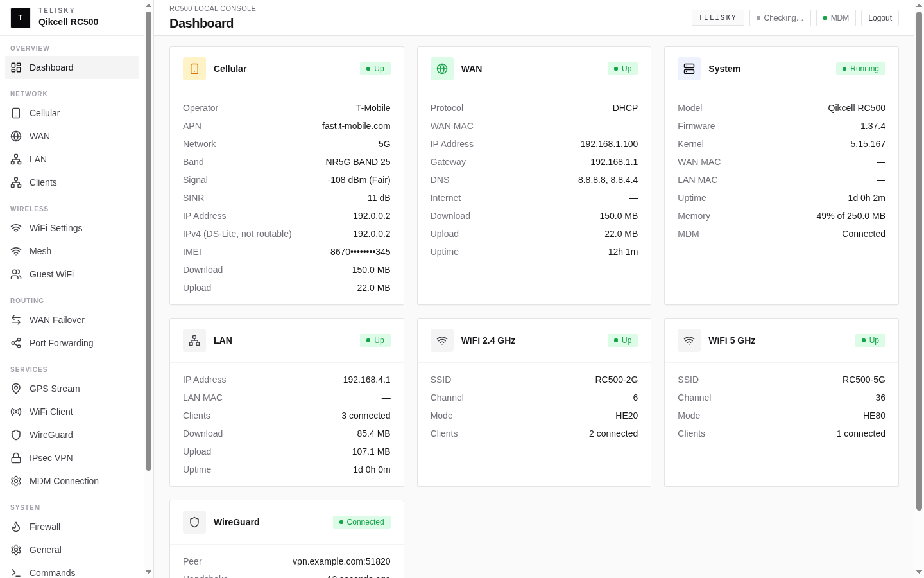The width and height of the screenshot is (924, 578).
Task: Click the WiFi Client radio icon
Action: tap(16, 412)
